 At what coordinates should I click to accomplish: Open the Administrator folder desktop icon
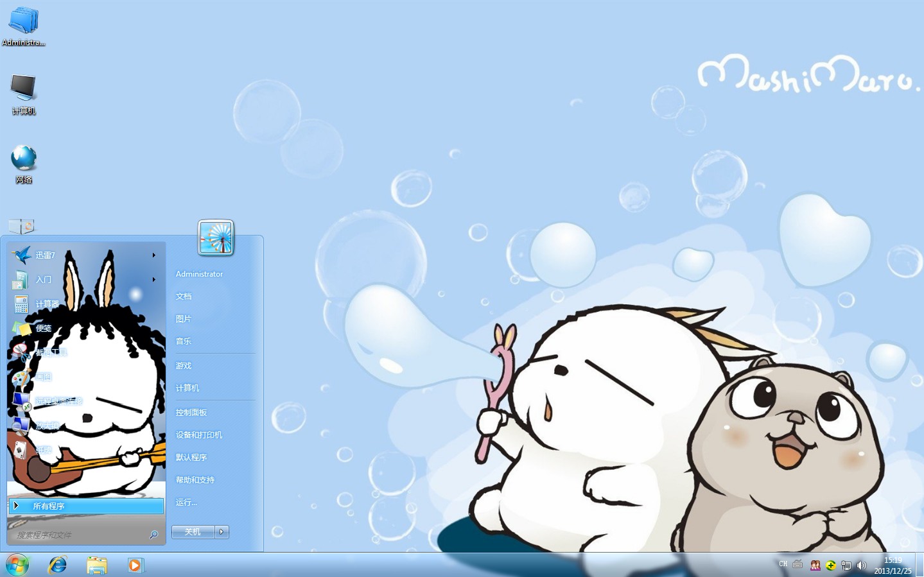(24, 26)
